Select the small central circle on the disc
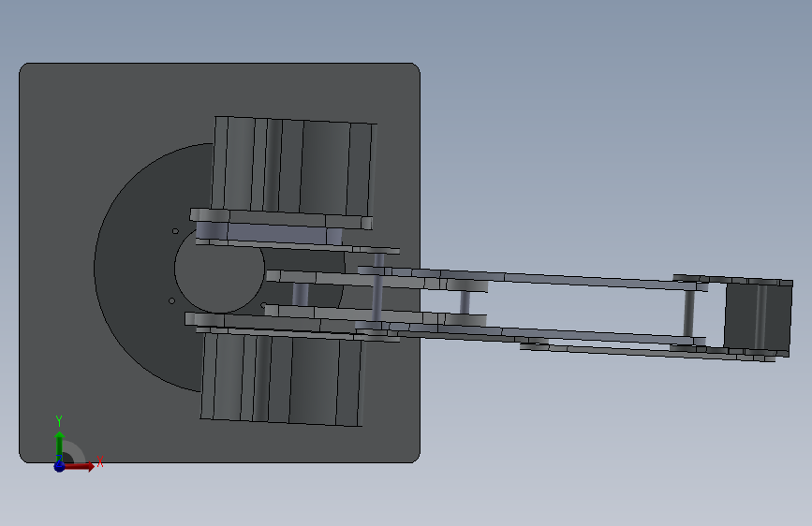812x526 pixels. (x=219, y=270)
